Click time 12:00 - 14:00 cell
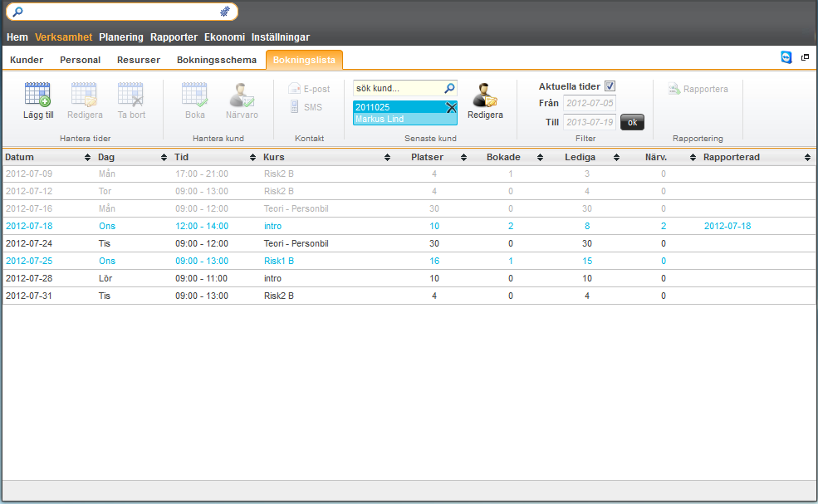Viewport: 818px width, 504px height. point(201,226)
